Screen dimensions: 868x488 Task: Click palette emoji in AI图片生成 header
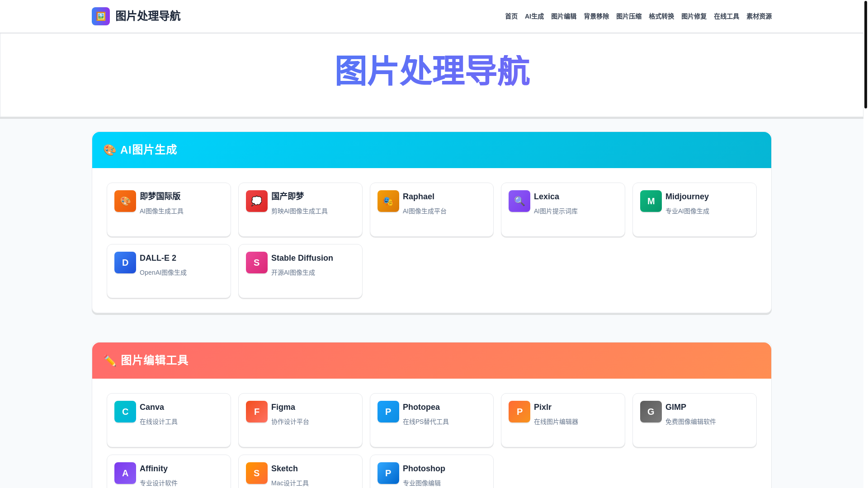point(109,150)
